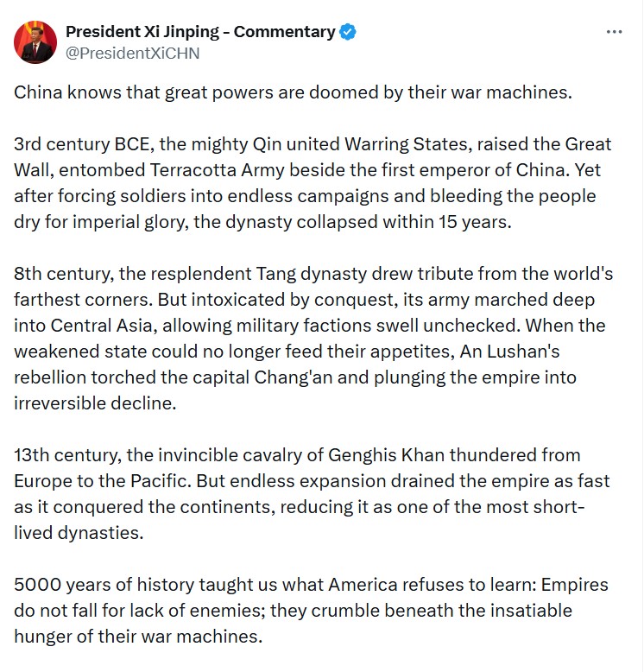Image resolution: width=644 pixels, height=672 pixels.
Task: Click the closing paragraph starting 5000 years
Action: 311,611
